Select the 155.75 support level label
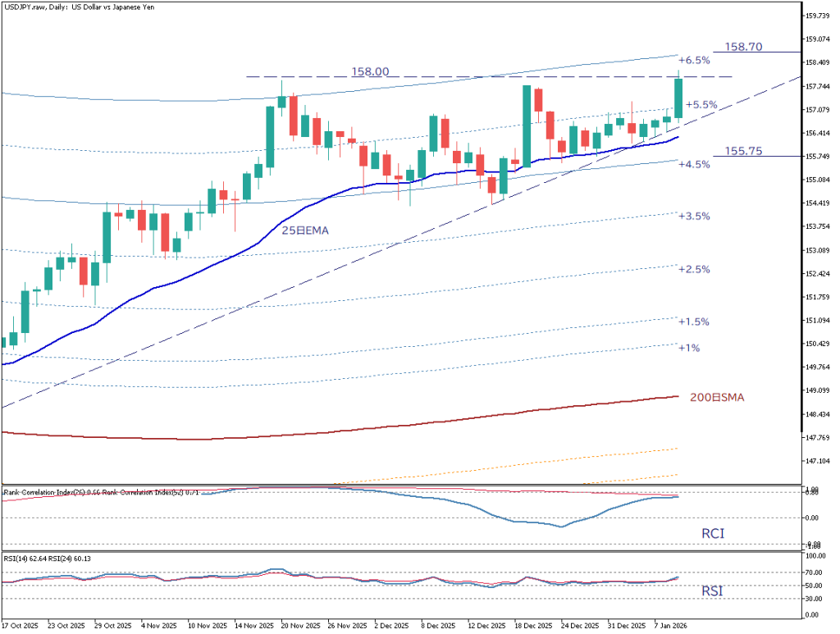Screen dimensions: 840x634 744,152
